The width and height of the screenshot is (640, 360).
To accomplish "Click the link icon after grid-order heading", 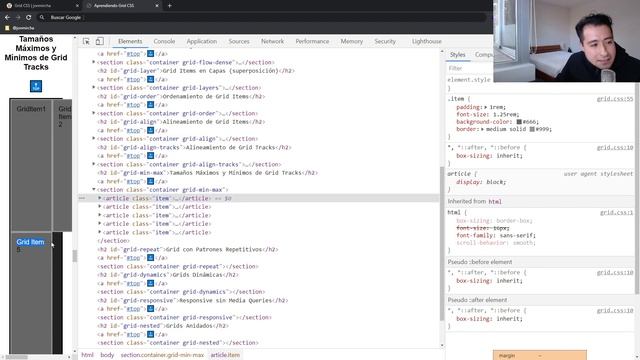I will 150,105.
